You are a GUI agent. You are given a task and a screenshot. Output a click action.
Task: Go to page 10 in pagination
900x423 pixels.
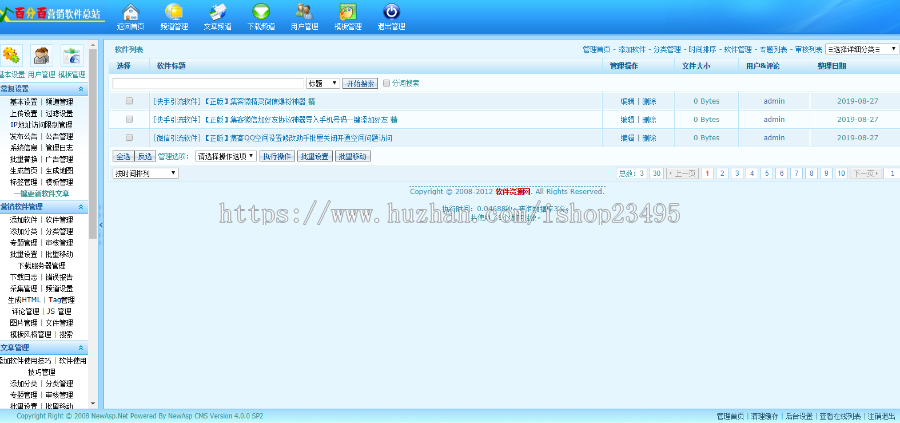841,173
